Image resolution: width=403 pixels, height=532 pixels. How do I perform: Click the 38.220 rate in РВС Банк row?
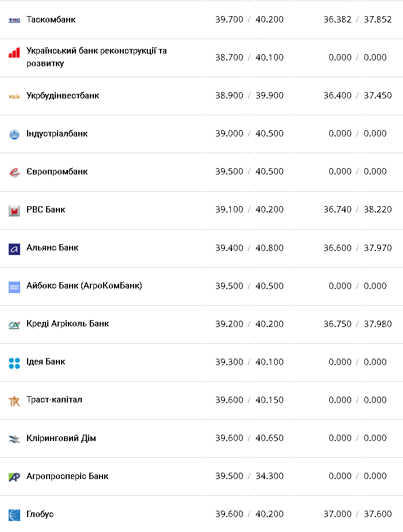pyautogui.click(x=378, y=210)
